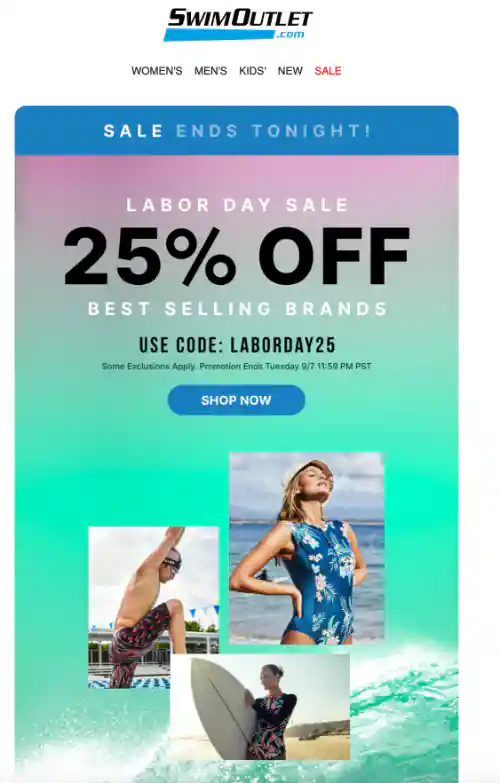Viewport: 500px width, 783px height.
Task: Open the surfer with surfboard photo
Action: [x=260, y=707]
